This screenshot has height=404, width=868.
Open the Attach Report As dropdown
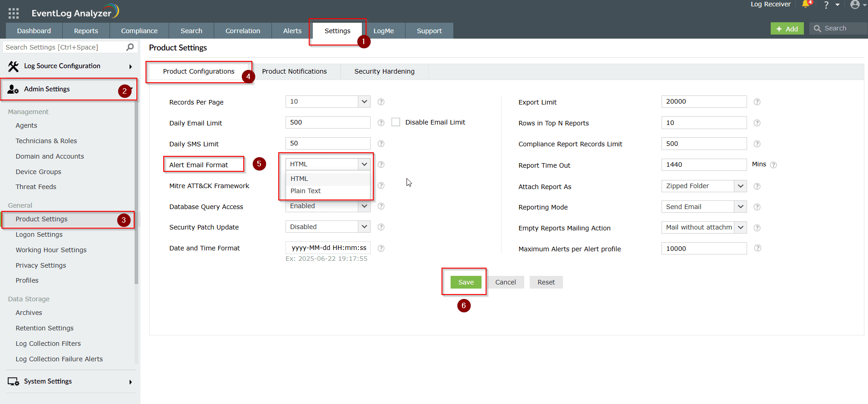(703, 186)
